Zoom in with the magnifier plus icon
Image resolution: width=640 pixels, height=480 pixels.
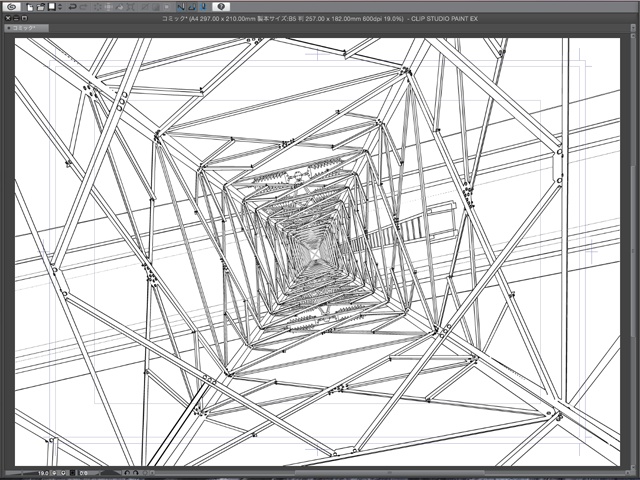[x=63, y=473]
